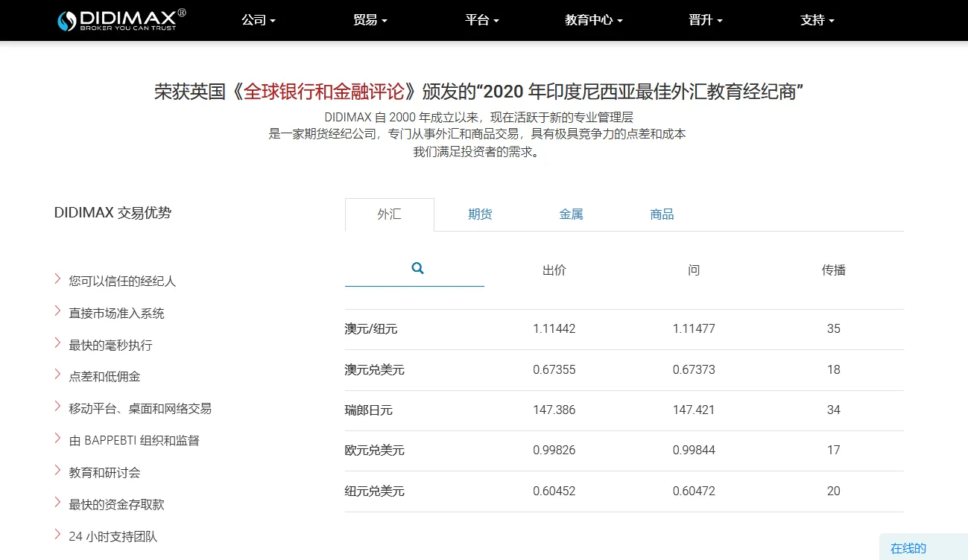Screen dimensions: 968x560
Task: Click the 移动平台、桌面和网络交易 item
Action: [x=140, y=408]
